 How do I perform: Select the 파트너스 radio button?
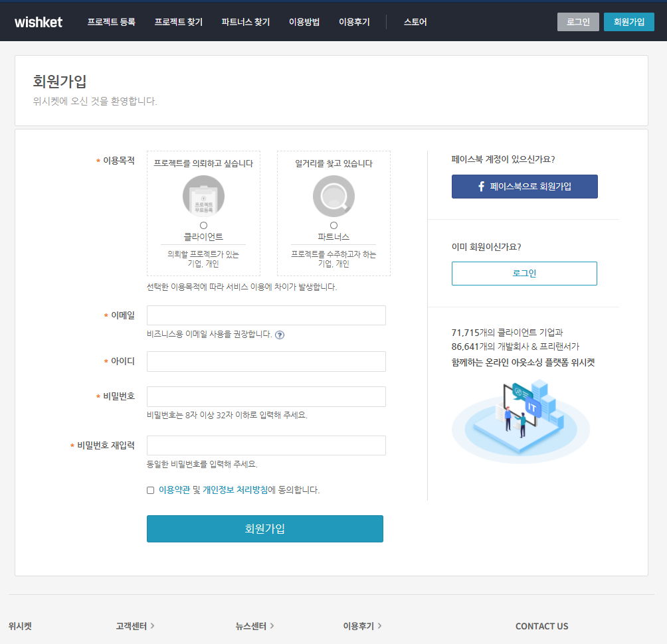(334, 225)
